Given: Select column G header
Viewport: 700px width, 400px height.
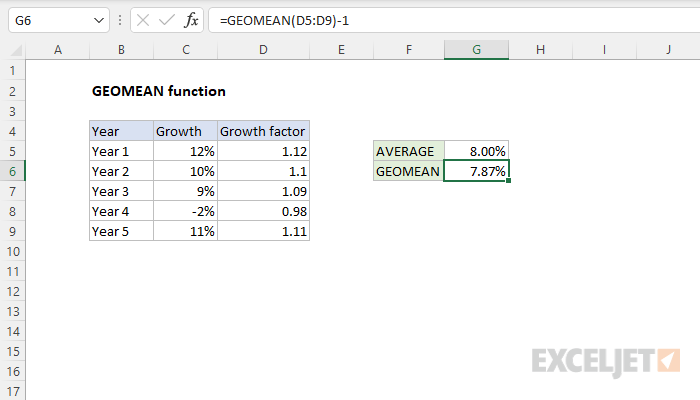Looking at the screenshot, I should pyautogui.click(x=476, y=49).
